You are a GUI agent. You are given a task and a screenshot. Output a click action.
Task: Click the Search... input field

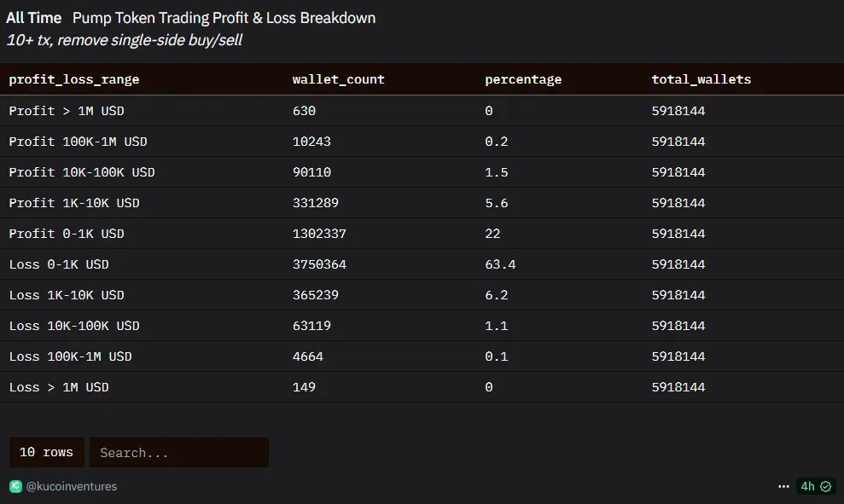pyautogui.click(x=178, y=452)
